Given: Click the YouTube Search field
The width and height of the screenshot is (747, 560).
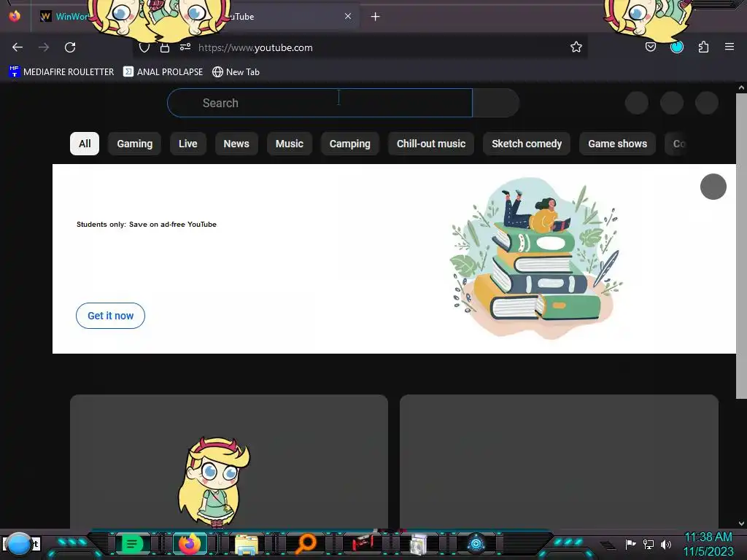Looking at the screenshot, I should 320,103.
